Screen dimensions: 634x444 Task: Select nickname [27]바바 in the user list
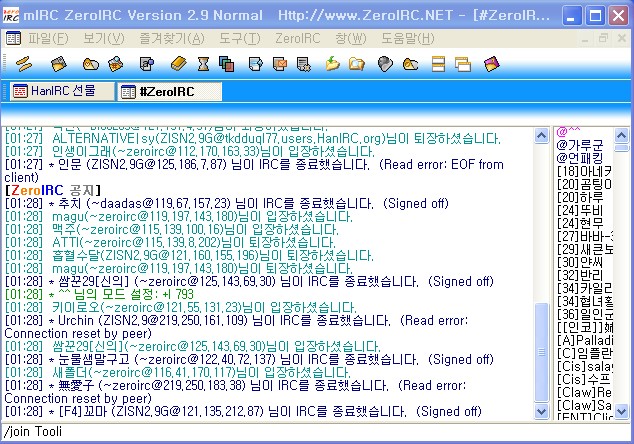pos(584,236)
